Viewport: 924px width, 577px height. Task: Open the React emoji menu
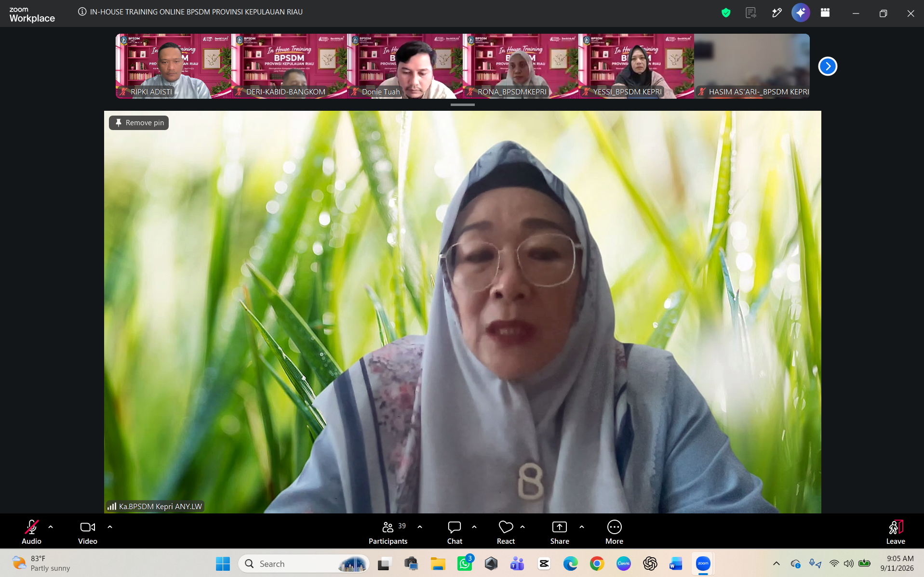(x=506, y=532)
